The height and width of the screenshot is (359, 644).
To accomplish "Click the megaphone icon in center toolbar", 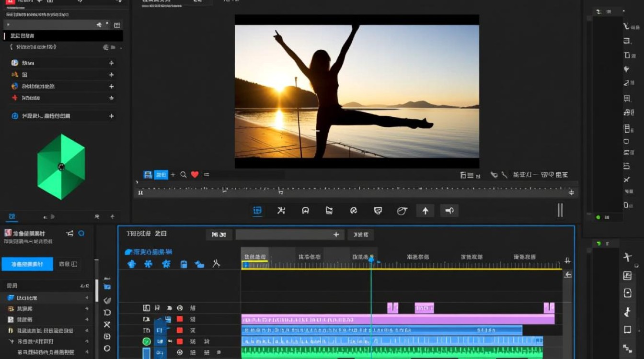I will [449, 211].
